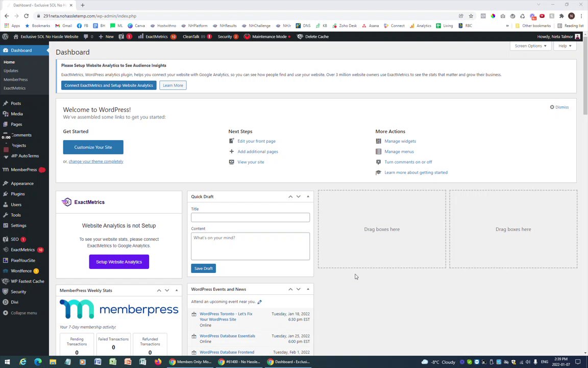Screen dimensions: 588x368
Task: Open Users in the admin sidebar
Action: 16,204
